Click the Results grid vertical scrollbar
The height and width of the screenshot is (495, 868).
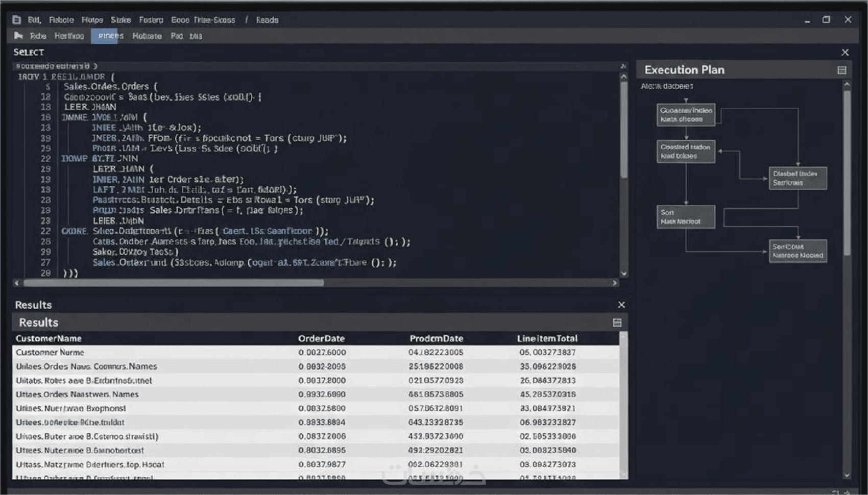point(623,405)
